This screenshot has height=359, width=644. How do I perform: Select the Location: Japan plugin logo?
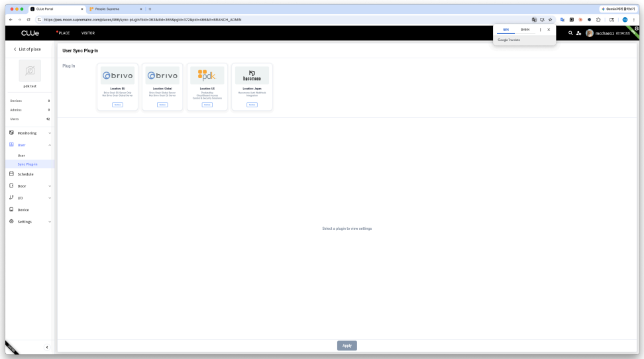coord(252,76)
